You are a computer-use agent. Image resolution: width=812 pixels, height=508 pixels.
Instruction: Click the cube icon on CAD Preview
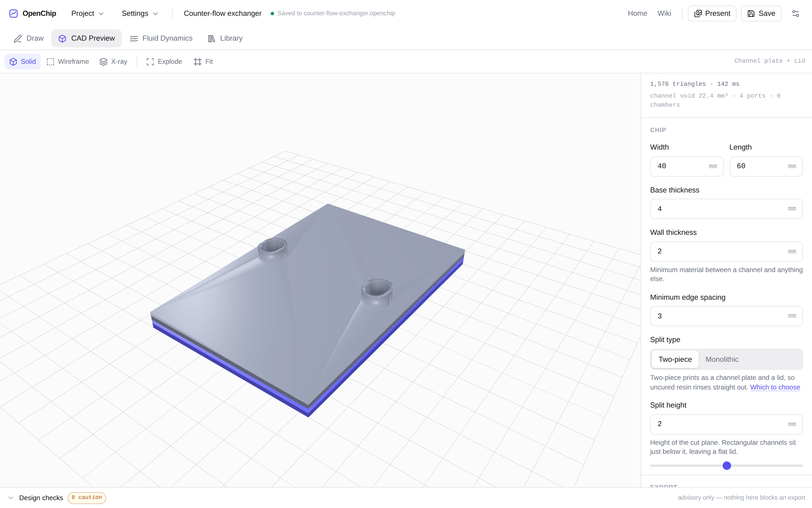point(62,39)
